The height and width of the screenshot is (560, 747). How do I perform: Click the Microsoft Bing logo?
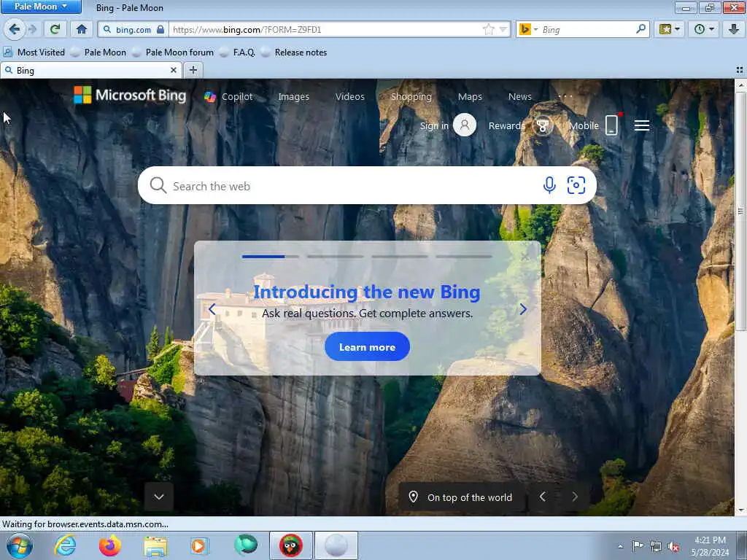(x=130, y=96)
